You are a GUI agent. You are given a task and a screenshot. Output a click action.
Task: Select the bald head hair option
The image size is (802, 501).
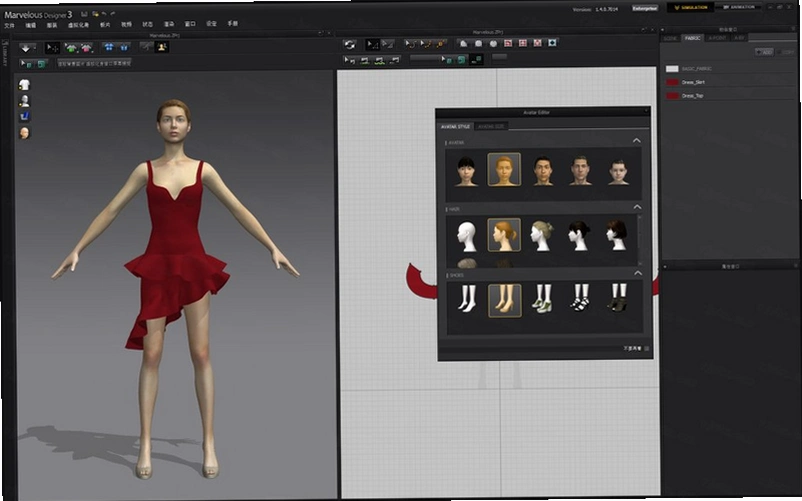click(466, 236)
